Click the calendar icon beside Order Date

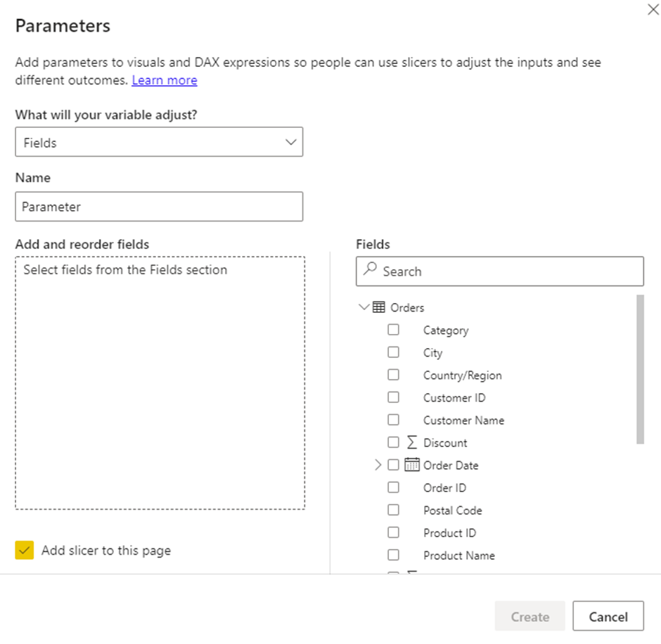tap(412, 465)
